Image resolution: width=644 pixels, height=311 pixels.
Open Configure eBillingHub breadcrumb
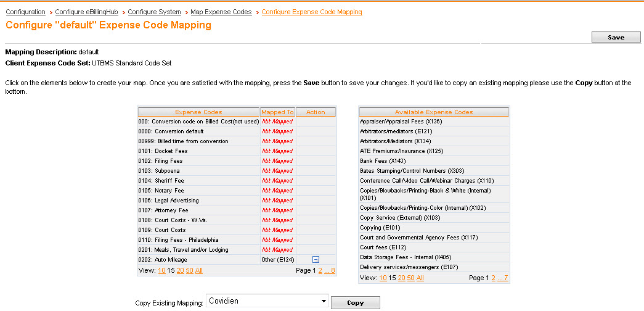coord(86,12)
